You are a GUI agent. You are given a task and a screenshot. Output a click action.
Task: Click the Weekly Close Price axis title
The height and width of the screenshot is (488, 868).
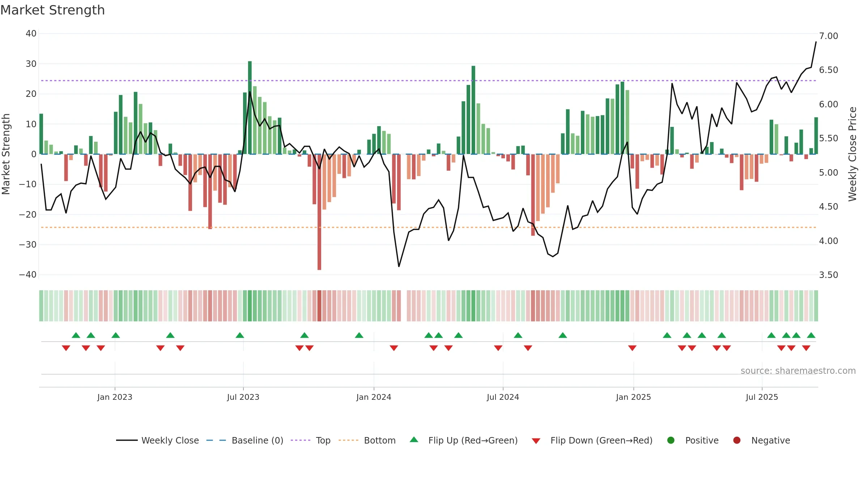coord(852,154)
